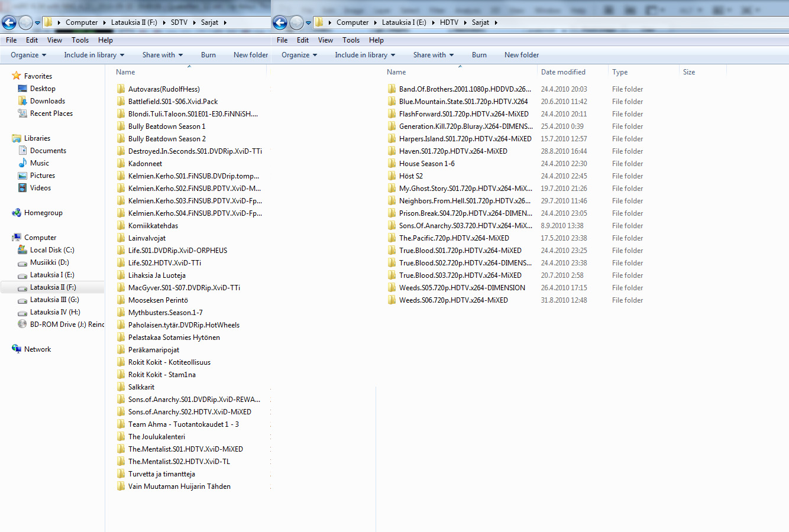
Task: Click Burn in the left window toolbar
Action: click(208, 55)
